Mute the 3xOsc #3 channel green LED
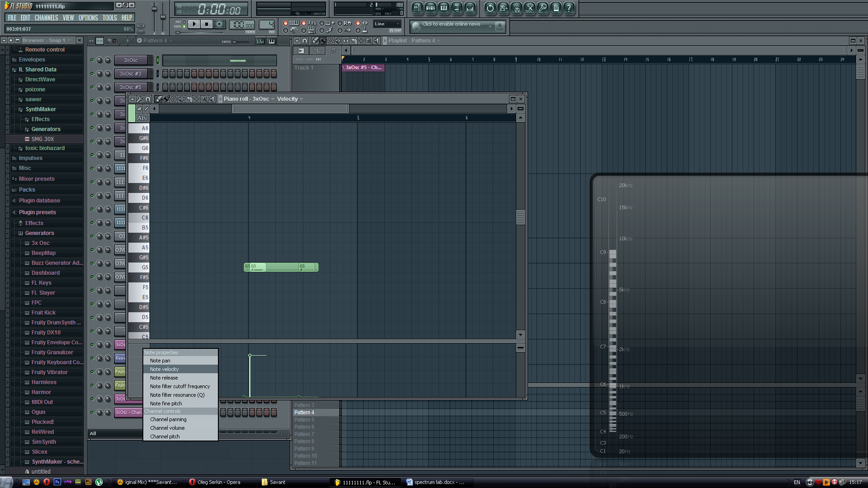Viewport: 868px width, 488px height. point(92,74)
